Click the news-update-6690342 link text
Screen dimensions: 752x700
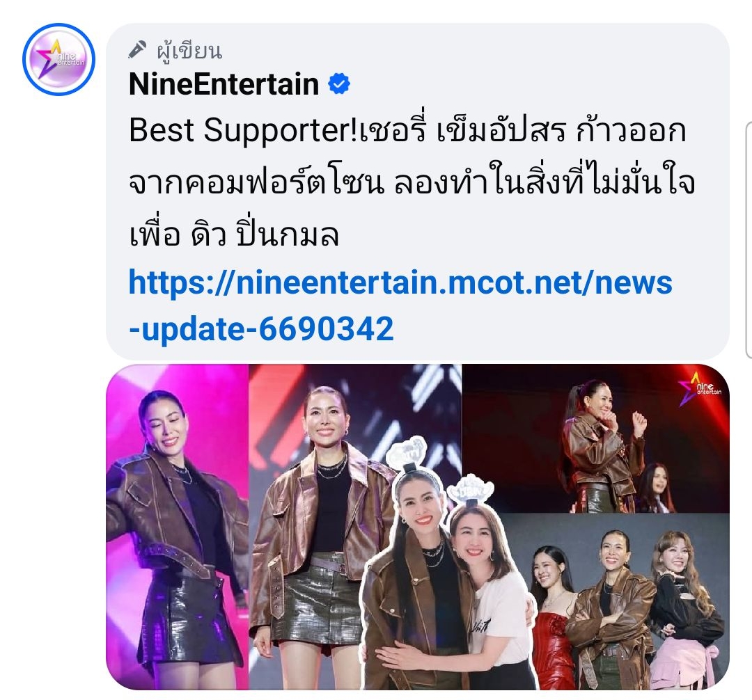point(261,328)
